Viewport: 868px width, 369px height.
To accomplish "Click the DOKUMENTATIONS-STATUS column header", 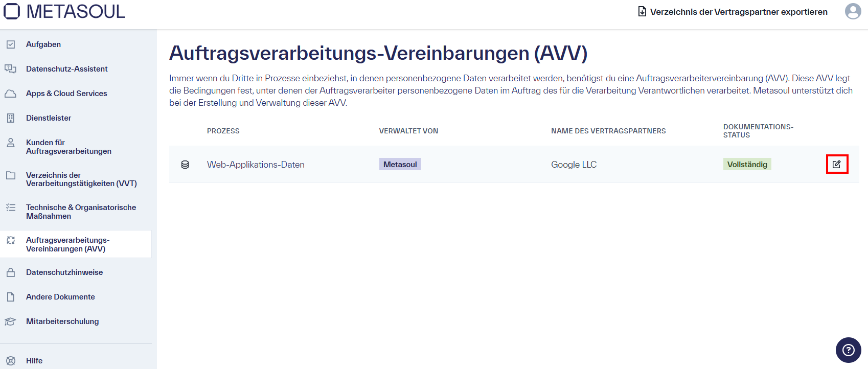I will point(758,131).
